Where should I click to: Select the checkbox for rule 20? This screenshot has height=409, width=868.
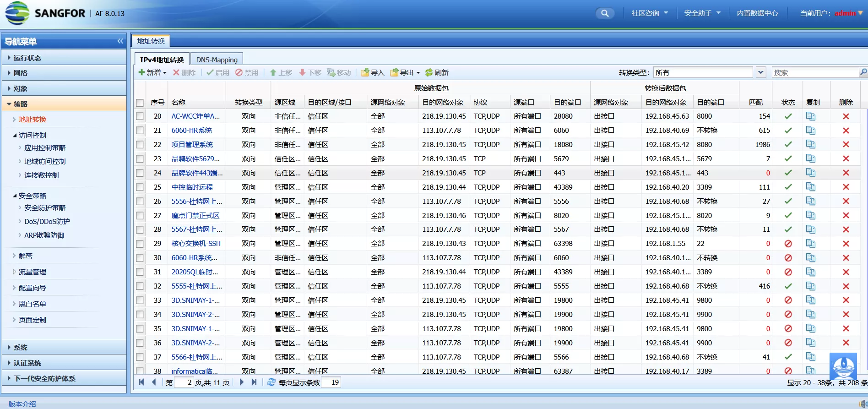pos(140,116)
